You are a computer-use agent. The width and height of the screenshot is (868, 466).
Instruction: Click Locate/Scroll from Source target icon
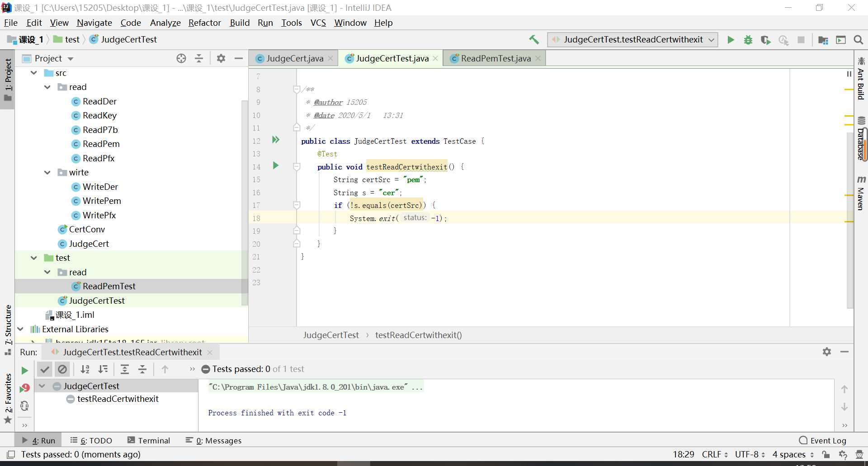(181, 58)
